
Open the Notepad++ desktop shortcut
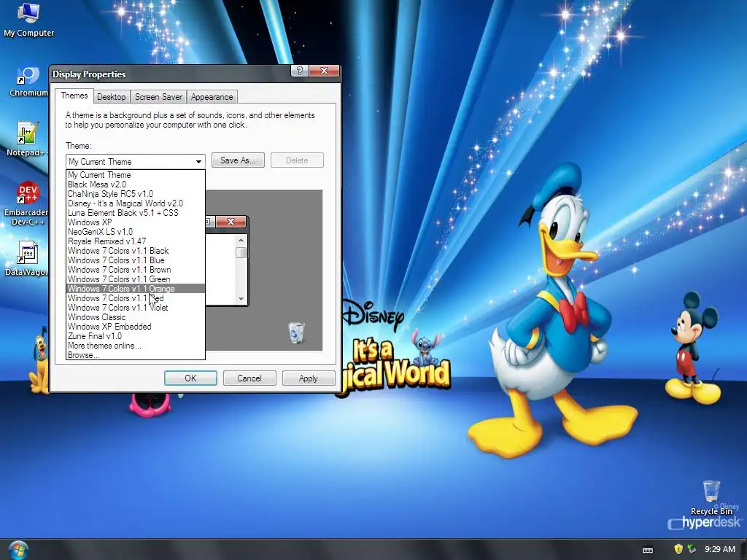(x=27, y=139)
